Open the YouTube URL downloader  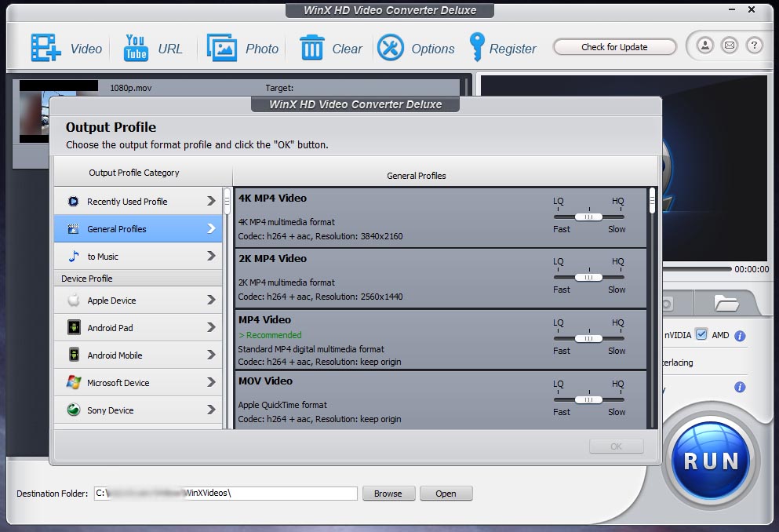pos(136,48)
